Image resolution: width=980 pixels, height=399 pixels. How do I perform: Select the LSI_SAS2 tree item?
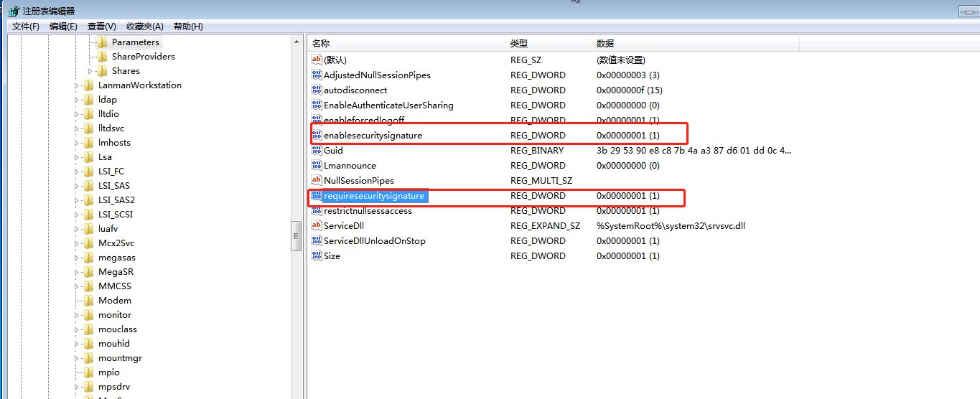click(117, 200)
